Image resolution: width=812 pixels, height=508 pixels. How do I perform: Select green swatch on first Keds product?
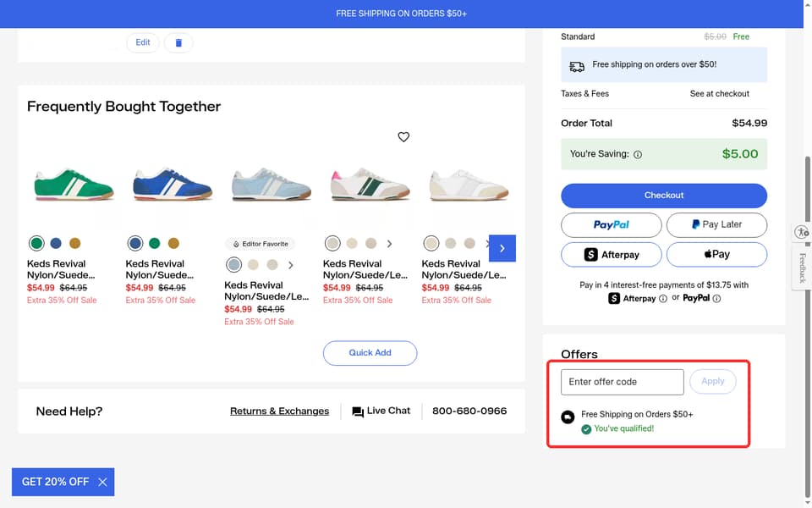coord(36,243)
